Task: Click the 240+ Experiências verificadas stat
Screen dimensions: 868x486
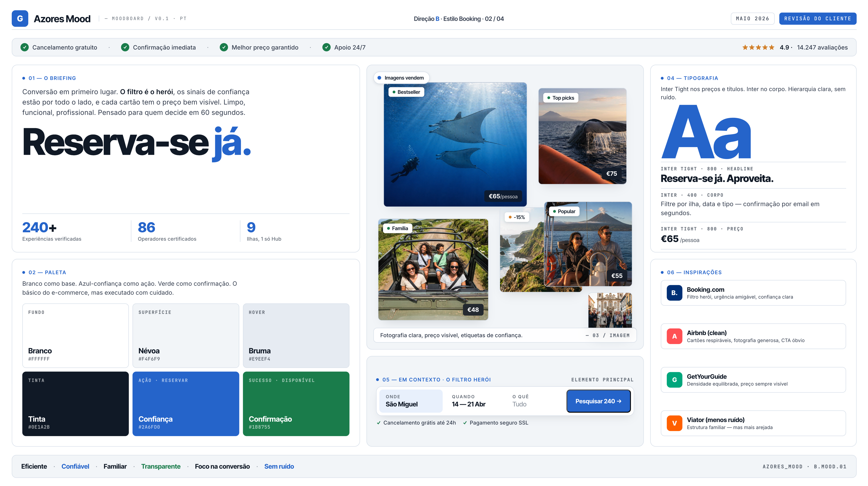Action: [52, 231]
